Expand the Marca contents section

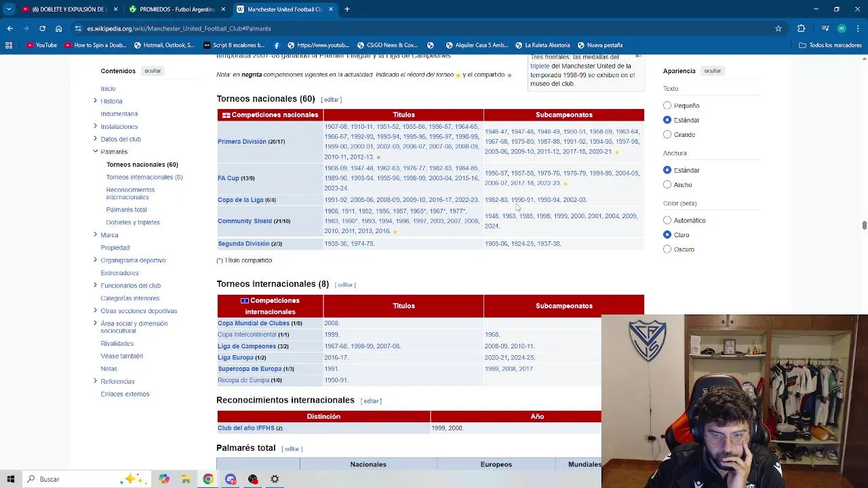pos(95,235)
